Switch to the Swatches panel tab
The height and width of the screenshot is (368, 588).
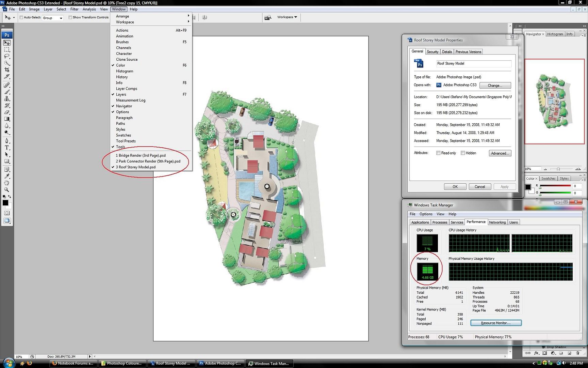548,179
